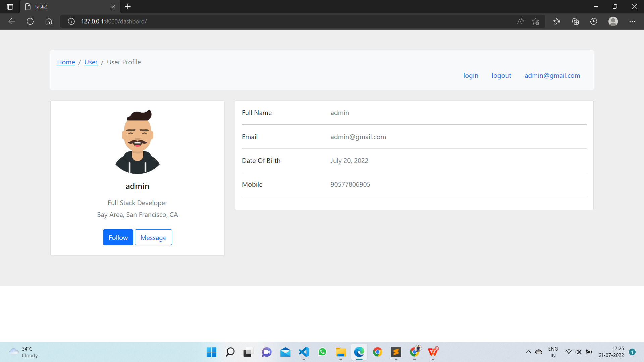The image size is (644, 362).
Task: Open a new tab with plus icon
Action: pos(128,7)
